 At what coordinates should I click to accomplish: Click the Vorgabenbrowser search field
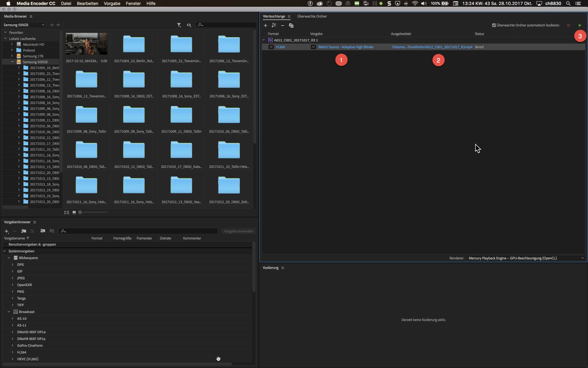tap(138, 231)
